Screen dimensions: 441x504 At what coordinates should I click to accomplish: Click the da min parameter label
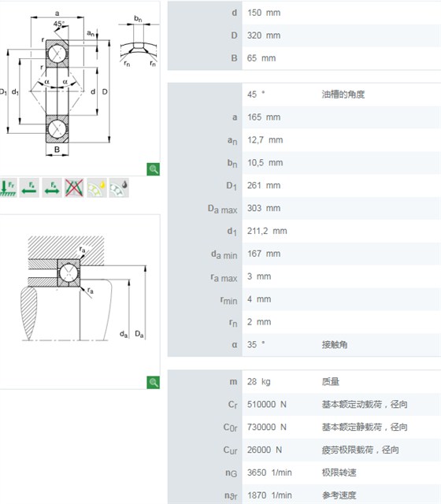224,254
